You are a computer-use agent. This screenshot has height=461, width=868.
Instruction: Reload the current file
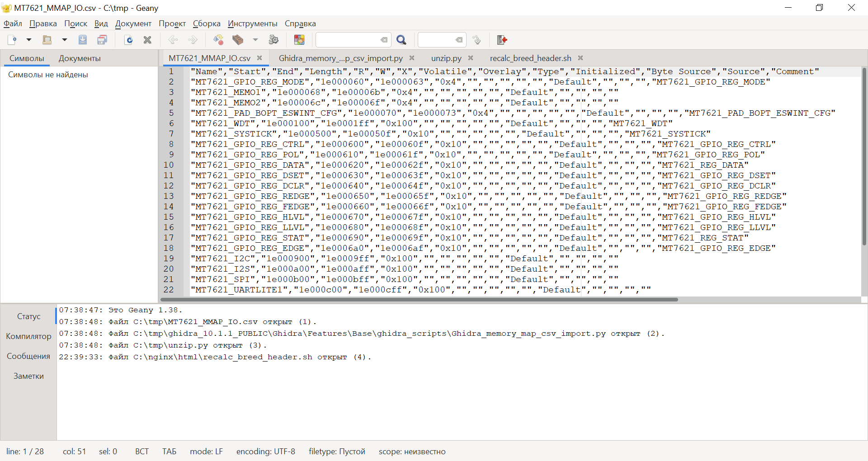tap(129, 40)
